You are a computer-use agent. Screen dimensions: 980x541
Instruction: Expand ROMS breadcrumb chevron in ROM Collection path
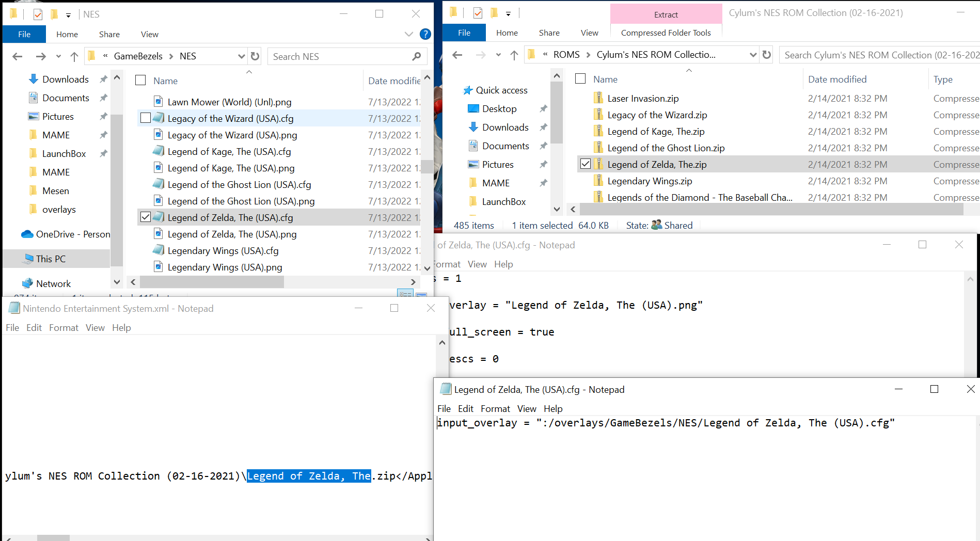pos(588,55)
